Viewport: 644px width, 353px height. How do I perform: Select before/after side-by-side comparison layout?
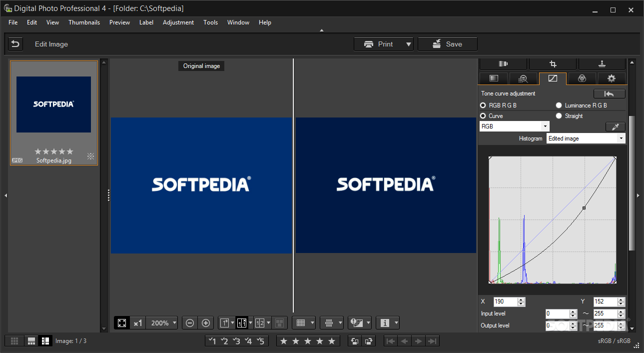(242, 323)
